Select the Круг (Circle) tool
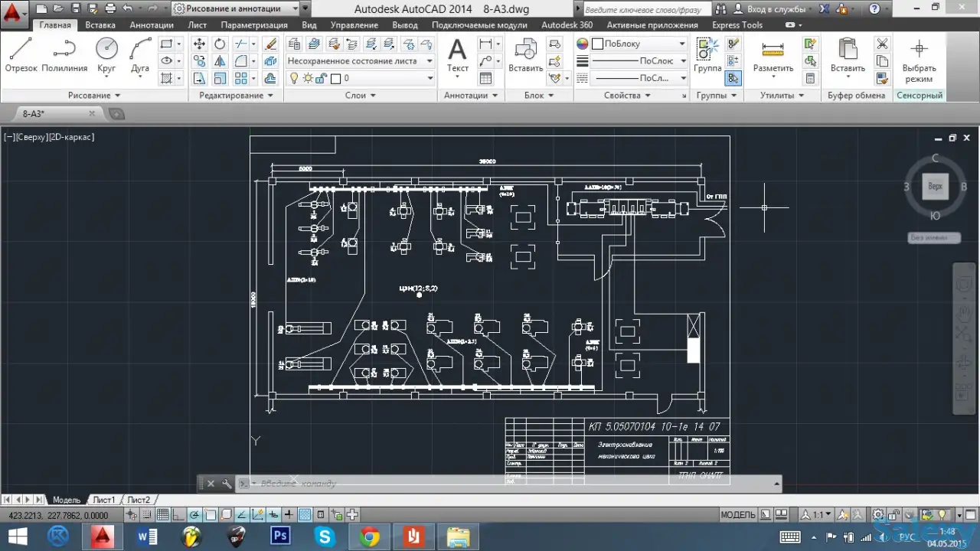The height and width of the screenshot is (551, 980). tap(106, 53)
